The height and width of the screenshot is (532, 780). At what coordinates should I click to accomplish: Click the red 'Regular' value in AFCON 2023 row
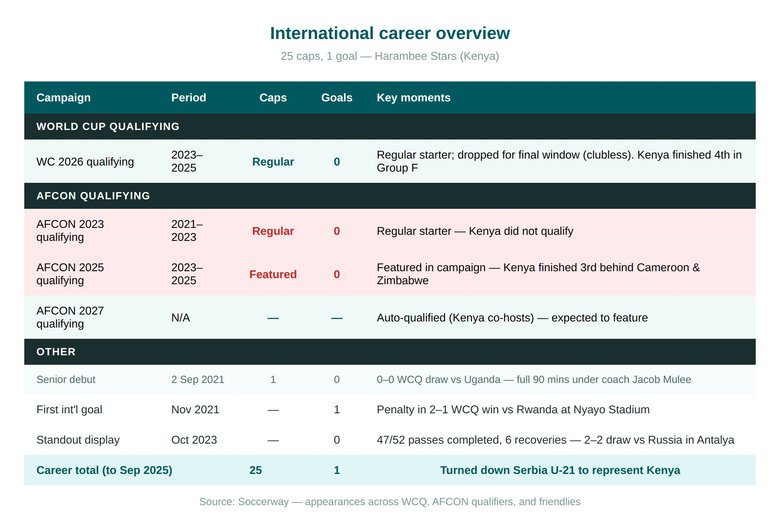[273, 231]
